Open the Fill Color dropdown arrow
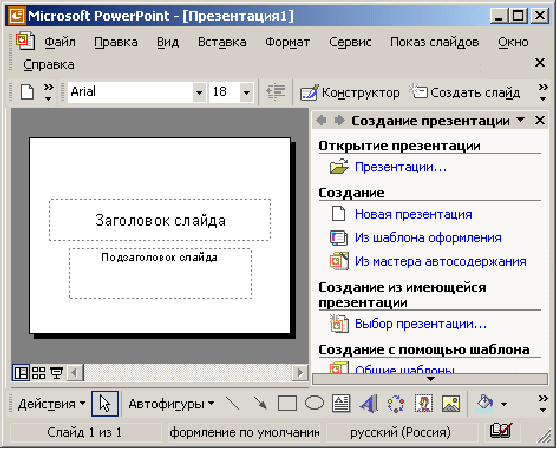 pyautogui.click(x=504, y=404)
